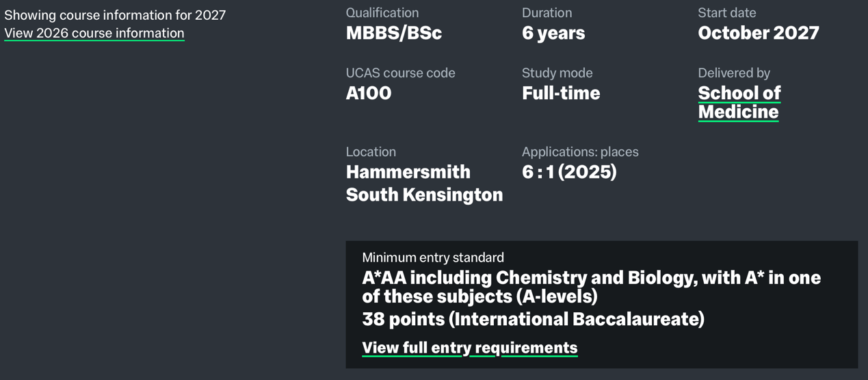Click the Minimum entry standard heading
This screenshot has width=868, height=380.
coord(432,257)
